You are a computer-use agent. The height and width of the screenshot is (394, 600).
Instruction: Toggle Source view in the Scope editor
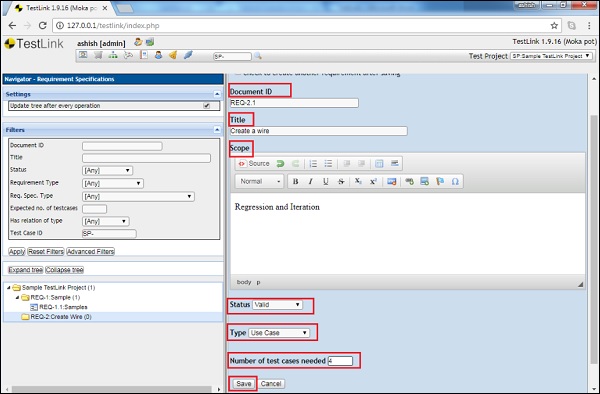tap(254, 164)
